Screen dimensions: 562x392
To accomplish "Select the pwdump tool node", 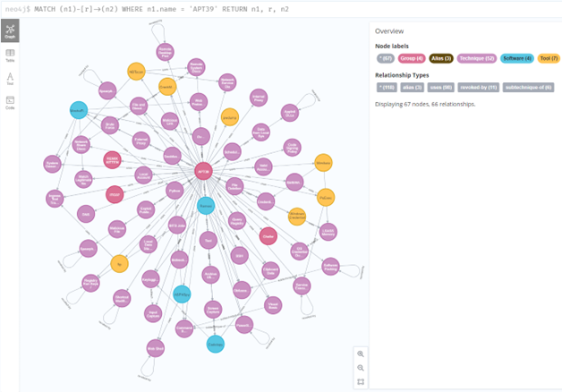I will [x=230, y=117].
